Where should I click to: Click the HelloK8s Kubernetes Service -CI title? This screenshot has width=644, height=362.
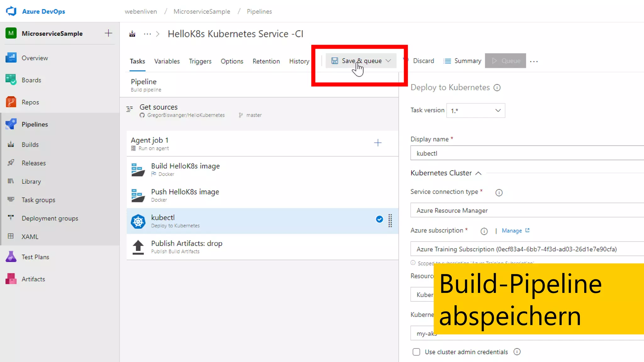(x=235, y=34)
